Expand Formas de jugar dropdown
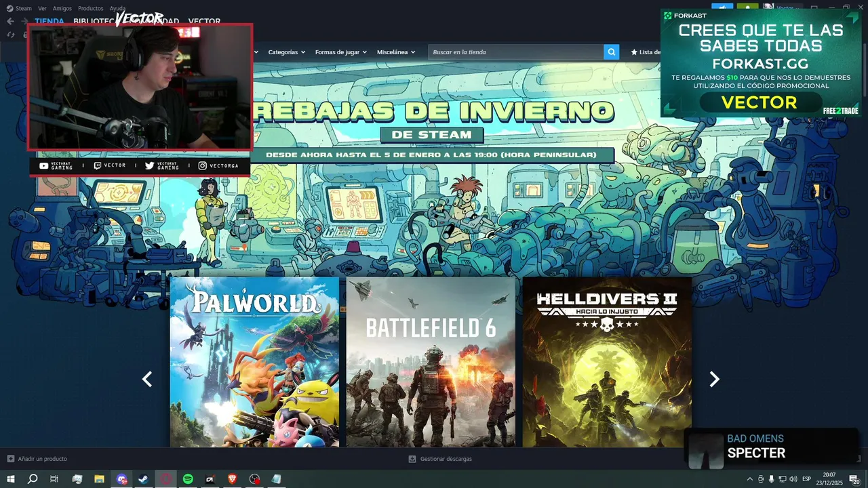 [x=341, y=52]
